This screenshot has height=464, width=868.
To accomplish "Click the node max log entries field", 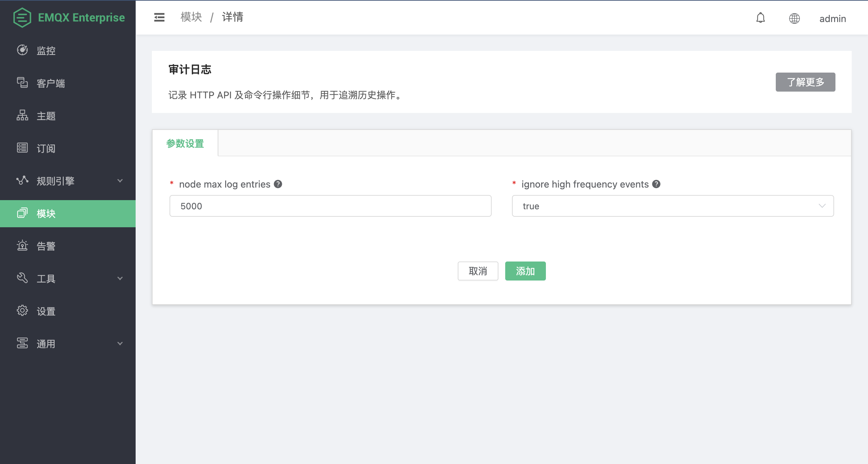I will coord(330,206).
